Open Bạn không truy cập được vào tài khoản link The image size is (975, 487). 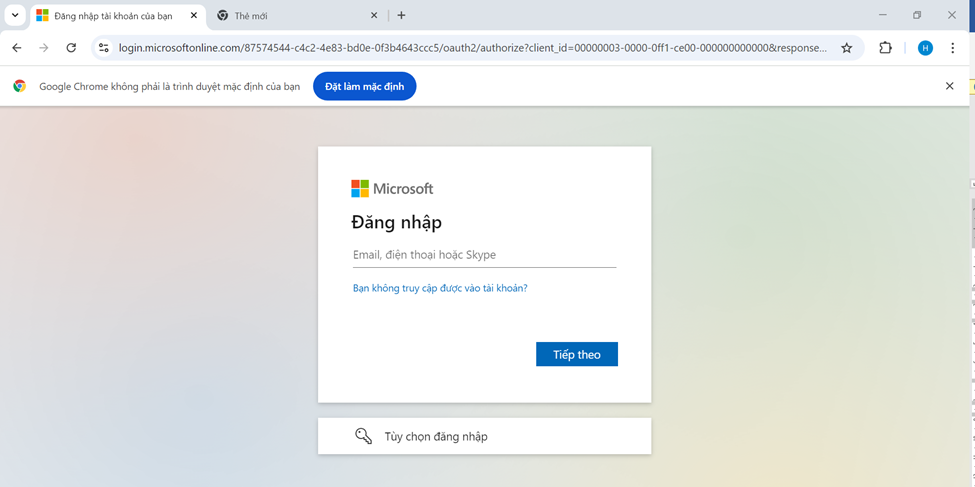point(440,288)
